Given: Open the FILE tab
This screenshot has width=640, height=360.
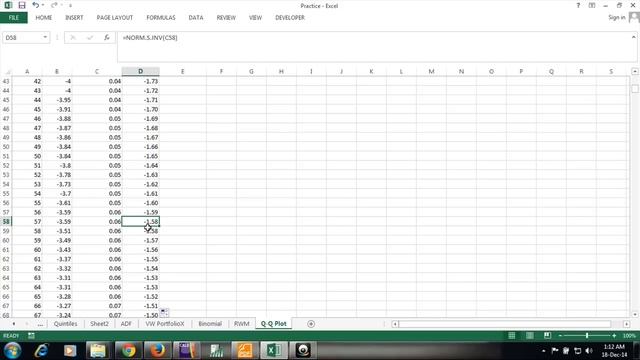Looking at the screenshot, I should (x=13, y=18).
